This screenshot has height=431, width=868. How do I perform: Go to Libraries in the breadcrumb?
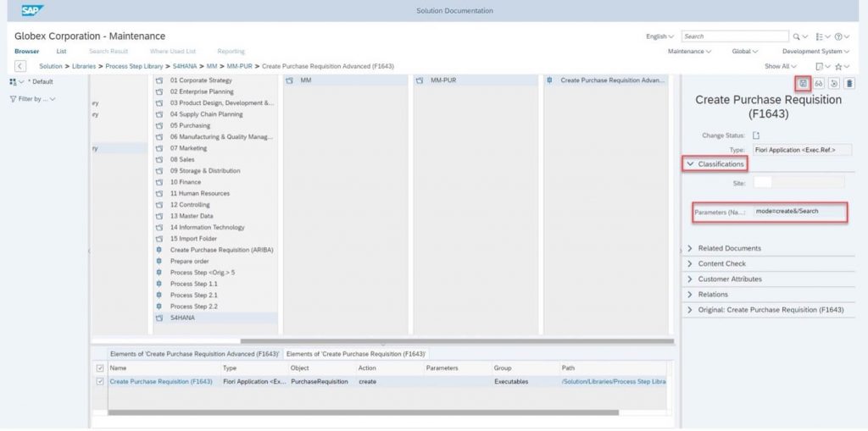(84, 66)
